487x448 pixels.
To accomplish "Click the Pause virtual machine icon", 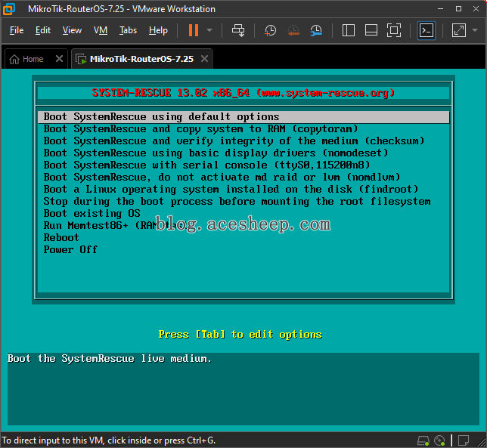I will tap(194, 30).
